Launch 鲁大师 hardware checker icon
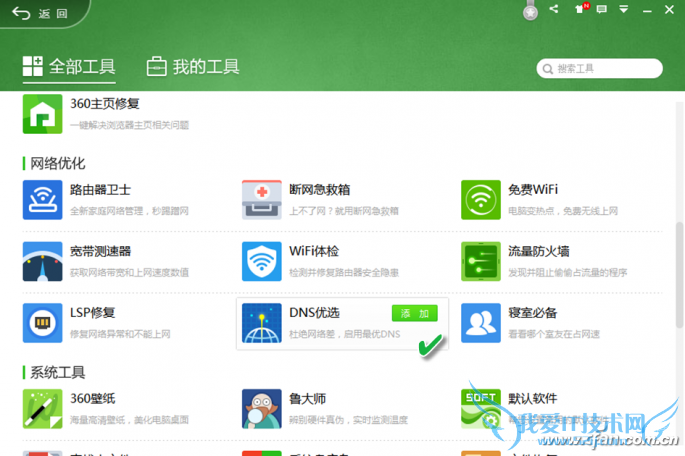685x456 pixels. click(262, 409)
